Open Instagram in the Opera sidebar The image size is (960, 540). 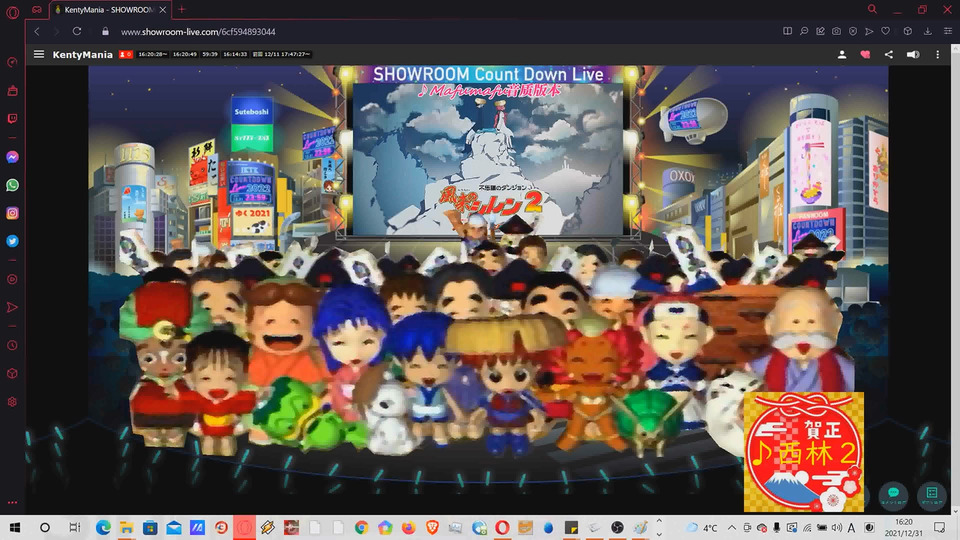click(12, 213)
